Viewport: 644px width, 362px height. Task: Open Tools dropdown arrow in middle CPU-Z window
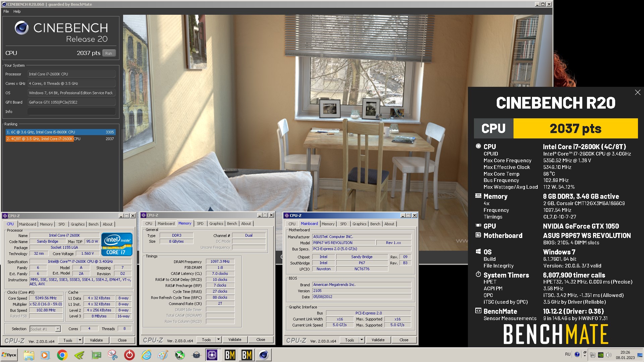coord(218,340)
